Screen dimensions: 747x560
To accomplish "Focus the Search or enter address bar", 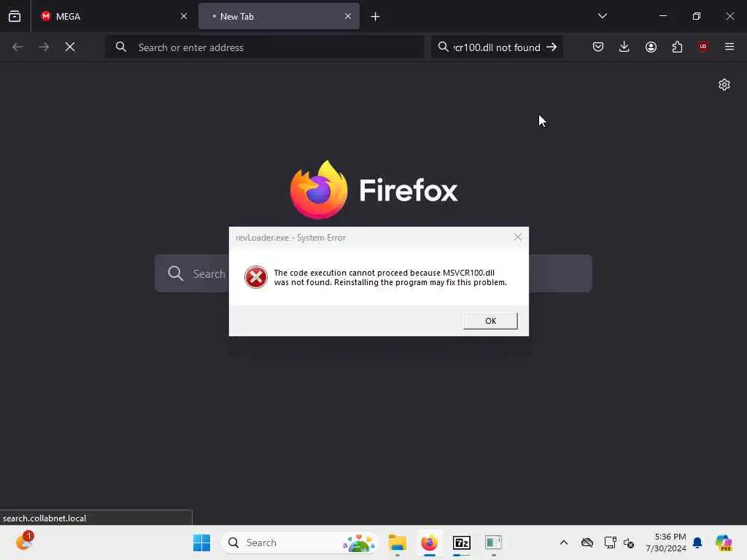I will [x=265, y=47].
